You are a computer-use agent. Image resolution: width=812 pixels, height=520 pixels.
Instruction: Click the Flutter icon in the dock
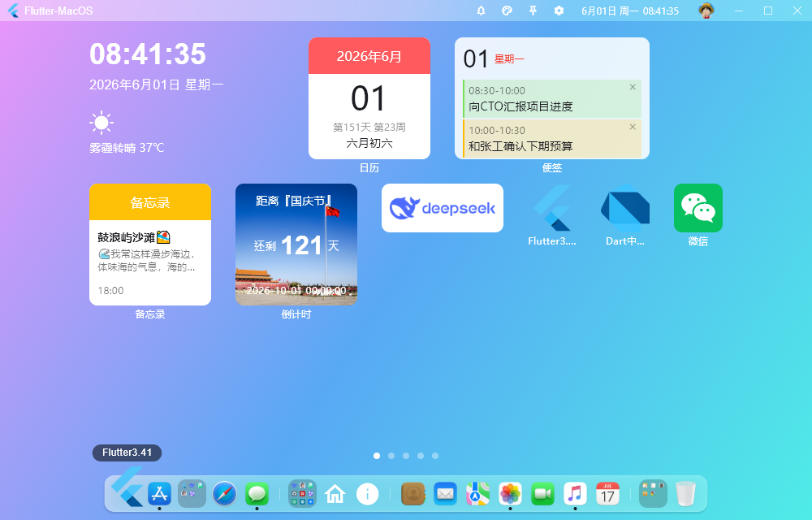tap(127, 487)
